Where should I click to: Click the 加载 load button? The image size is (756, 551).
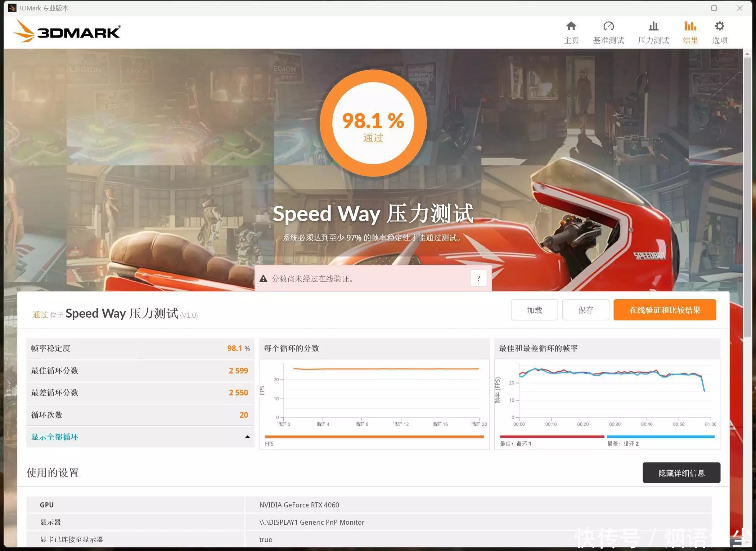click(x=534, y=310)
